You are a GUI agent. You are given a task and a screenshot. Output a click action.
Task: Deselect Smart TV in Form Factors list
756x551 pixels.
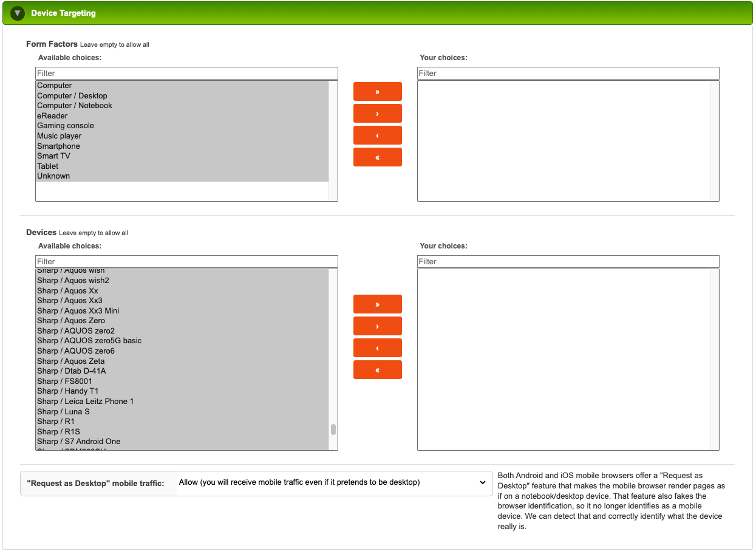(53, 156)
